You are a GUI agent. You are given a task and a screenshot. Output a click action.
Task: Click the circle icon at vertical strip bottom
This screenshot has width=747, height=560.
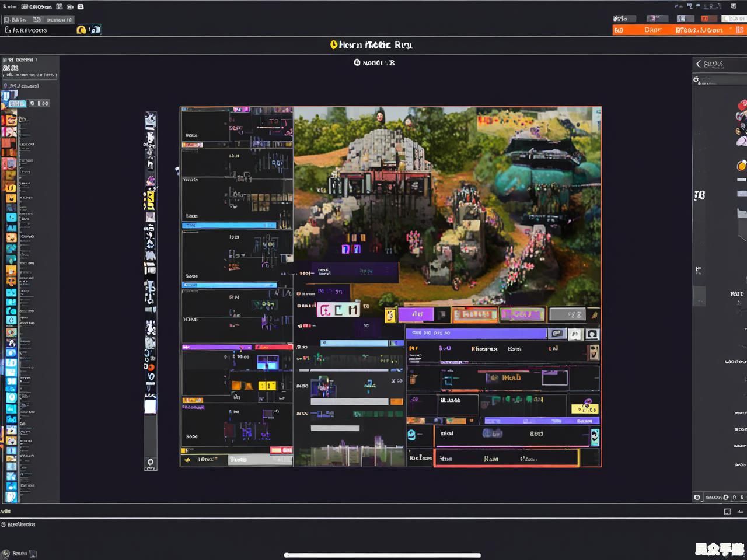(151, 463)
